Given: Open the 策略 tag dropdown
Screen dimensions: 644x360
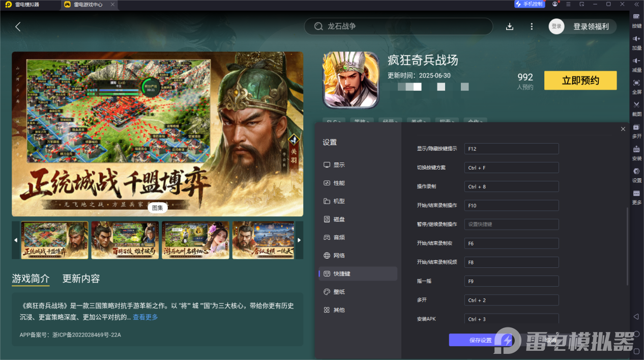Looking at the screenshot, I should click(x=362, y=121).
